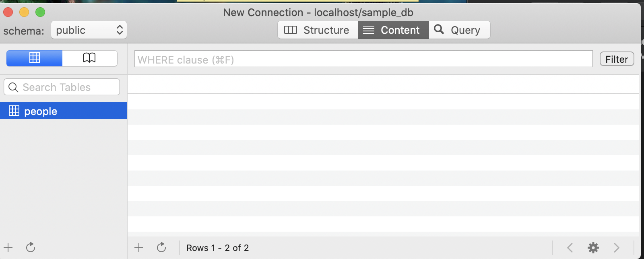Go to the next page of rows

(617, 248)
